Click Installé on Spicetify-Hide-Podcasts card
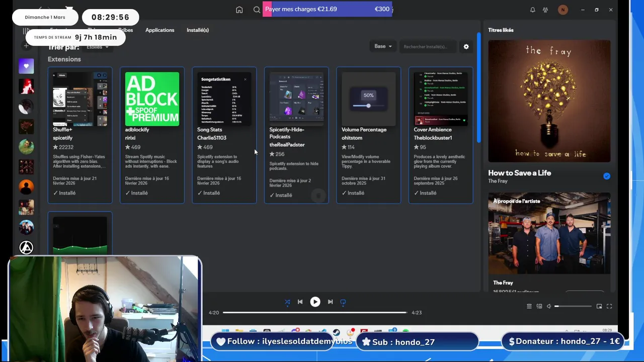The height and width of the screenshot is (362, 644). pyautogui.click(x=281, y=195)
